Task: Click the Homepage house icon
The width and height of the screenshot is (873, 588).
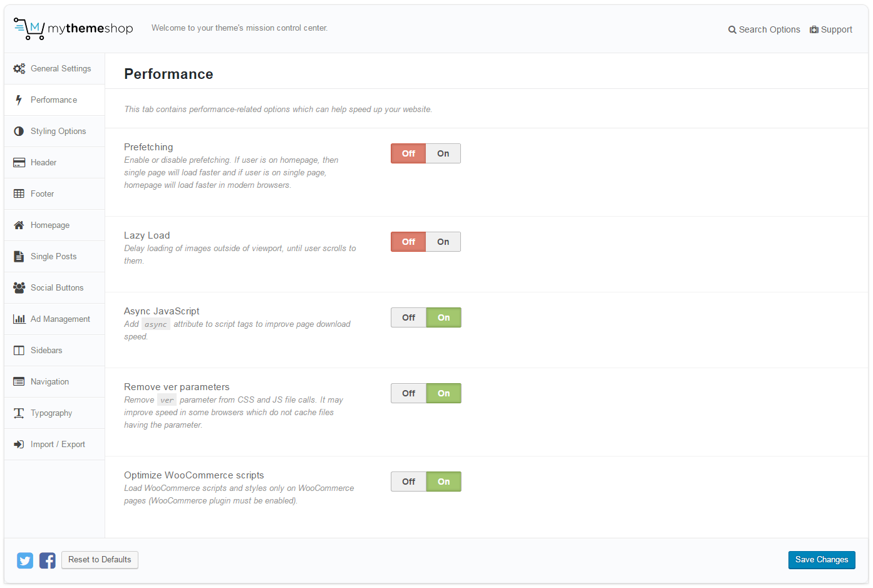Action: tap(19, 225)
